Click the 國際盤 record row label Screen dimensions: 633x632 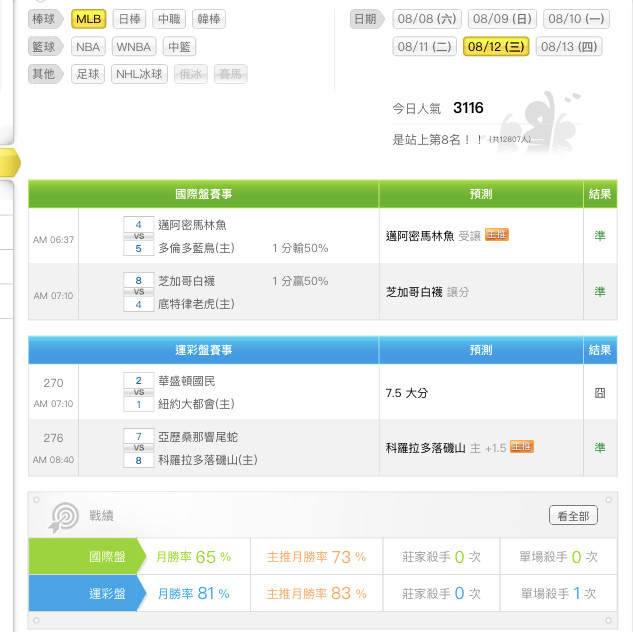87,557
